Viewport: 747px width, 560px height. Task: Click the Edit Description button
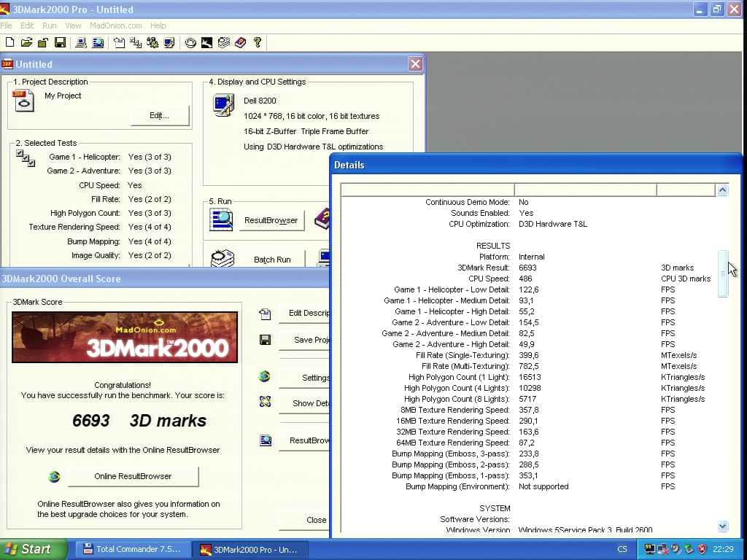[305, 313]
